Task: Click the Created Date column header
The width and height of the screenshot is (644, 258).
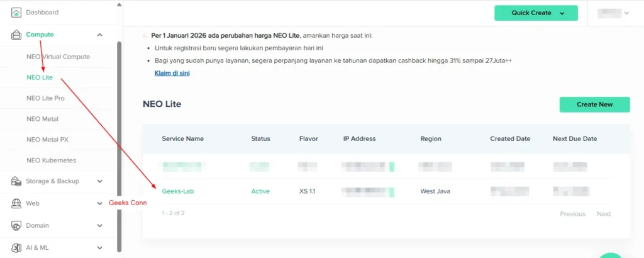Action: click(510, 139)
